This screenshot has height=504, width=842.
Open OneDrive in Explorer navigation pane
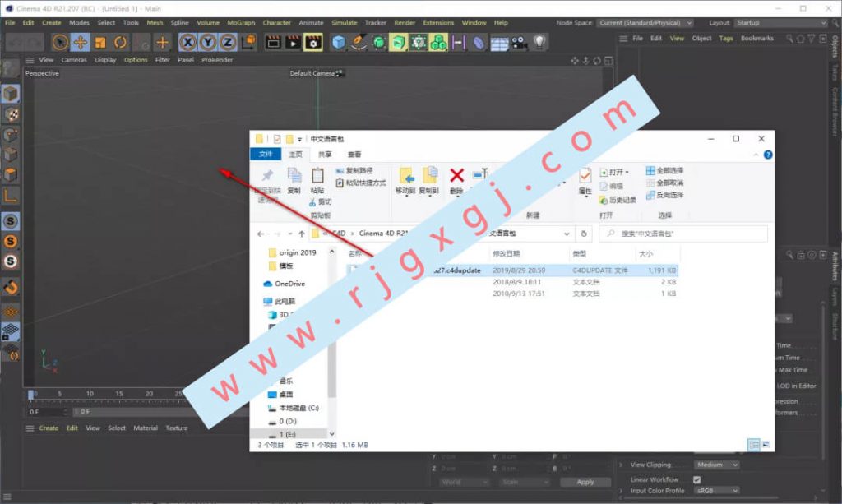(284, 284)
